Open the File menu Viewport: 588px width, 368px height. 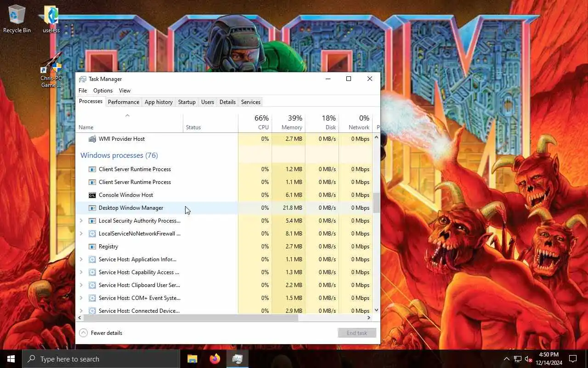(83, 91)
